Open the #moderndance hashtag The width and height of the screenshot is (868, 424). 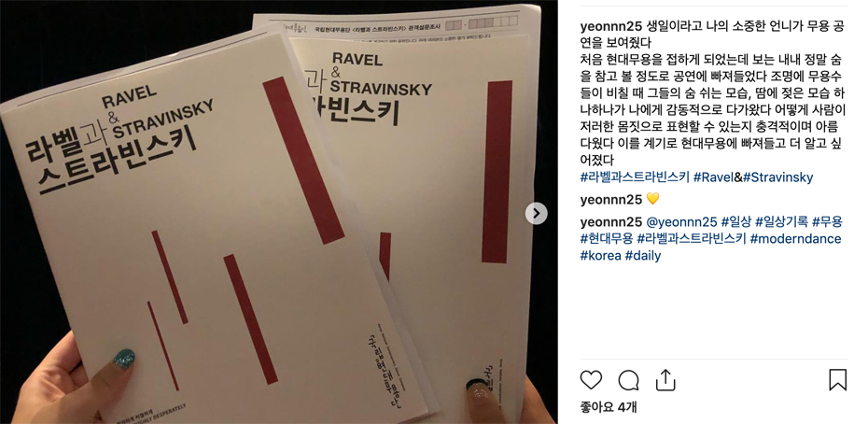pyautogui.click(x=795, y=239)
